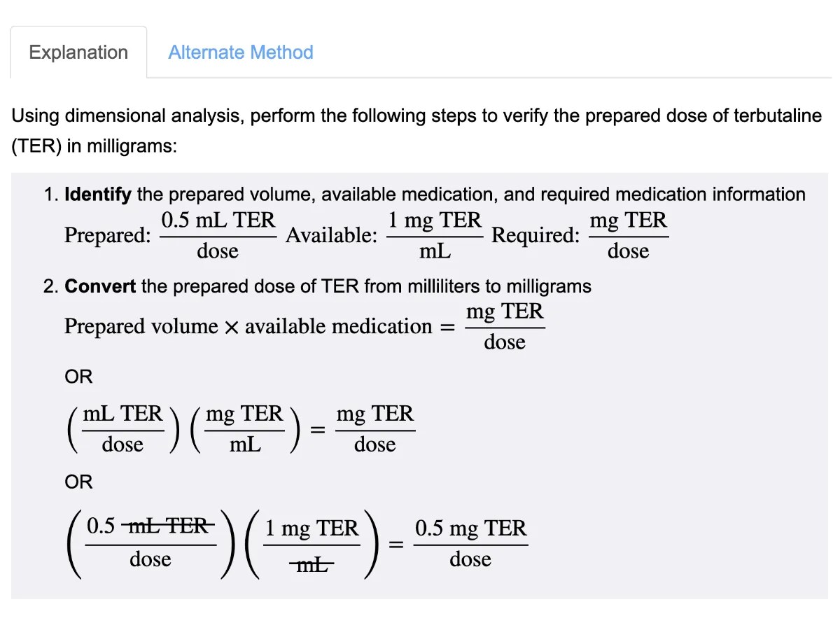This screenshot has width=840, height=630.
Task: Click the bold word Identify in step 1
Action: [x=97, y=194]
